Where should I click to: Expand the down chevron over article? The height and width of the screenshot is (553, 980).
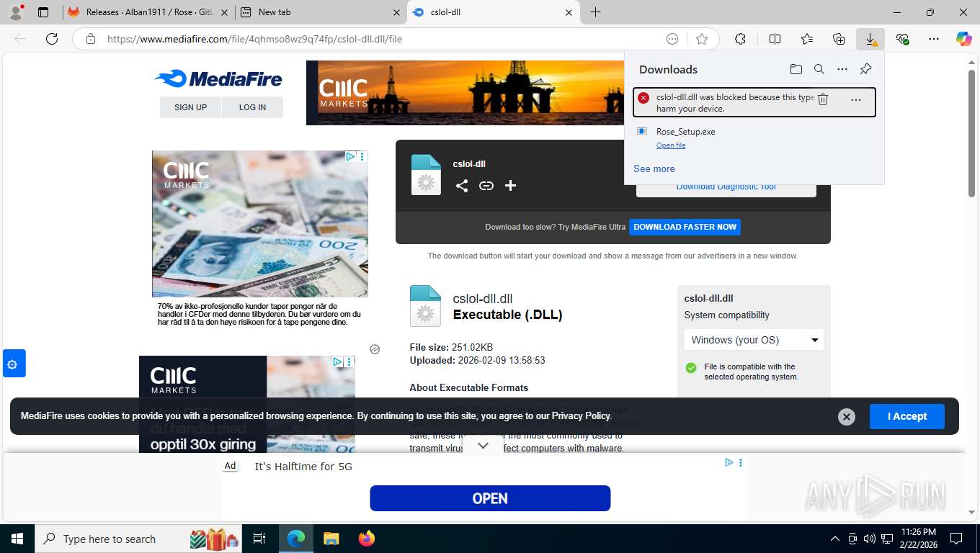483,446
